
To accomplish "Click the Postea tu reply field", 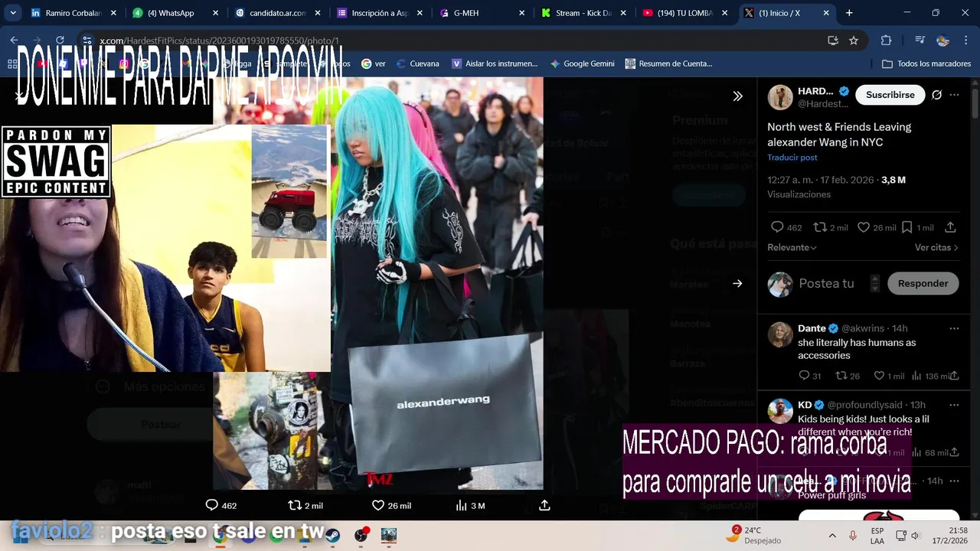I will [826, 283].
